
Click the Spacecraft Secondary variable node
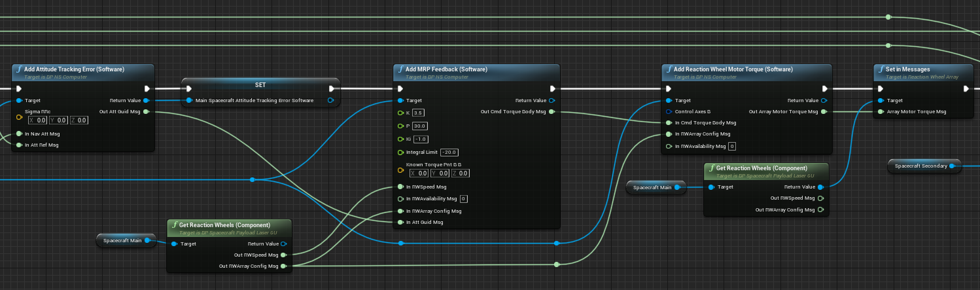(920, 166)
